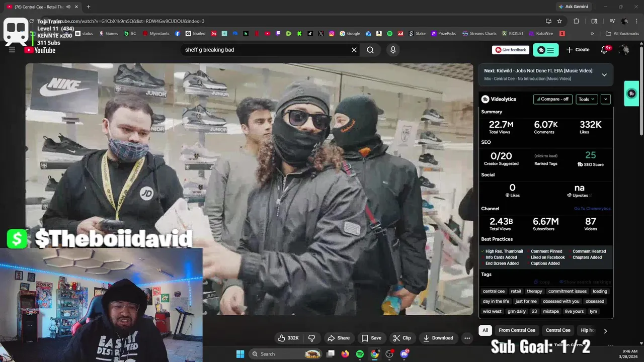The width and height of the screenshot is (644, 362).
Task: Open the browser extensions puzzle icon
Action: click(577, 21)
